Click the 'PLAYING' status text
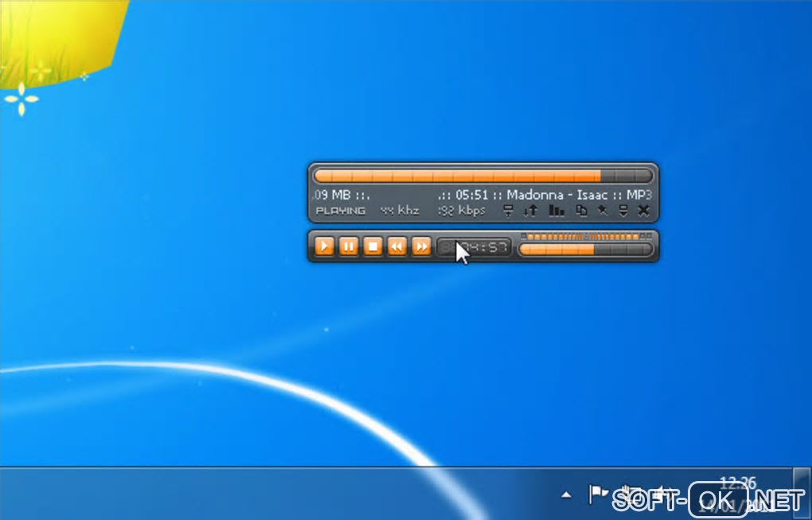This screenshot has height=520, width=812. pos(340,211)
